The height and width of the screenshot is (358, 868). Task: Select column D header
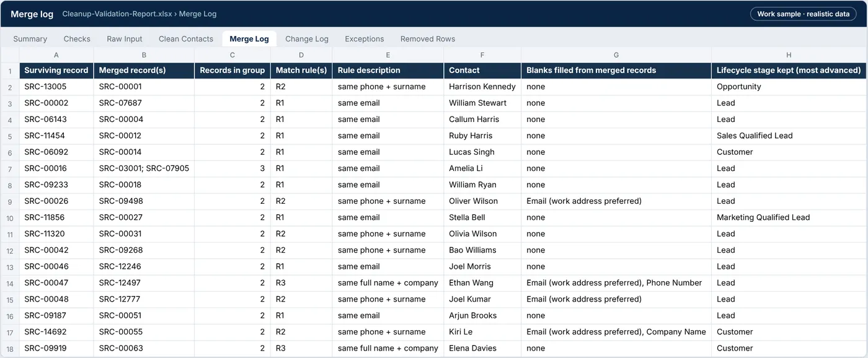(301, 55)
